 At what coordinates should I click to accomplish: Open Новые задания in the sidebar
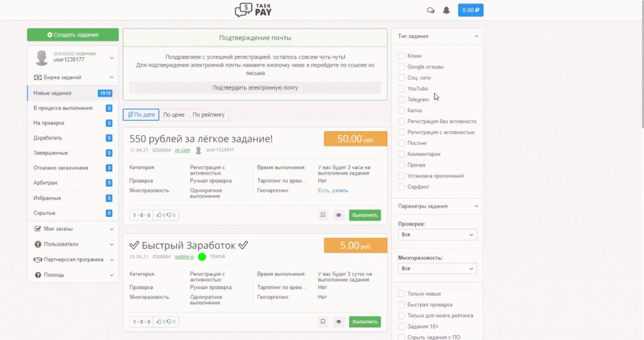pyautogui.click(x=52, y=93)
